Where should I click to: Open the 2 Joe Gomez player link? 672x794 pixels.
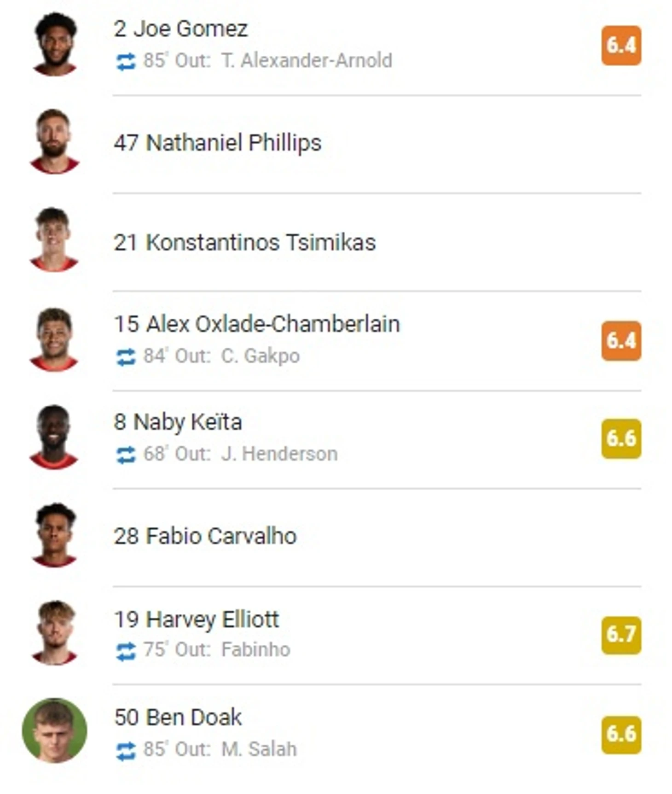(181, 29)
